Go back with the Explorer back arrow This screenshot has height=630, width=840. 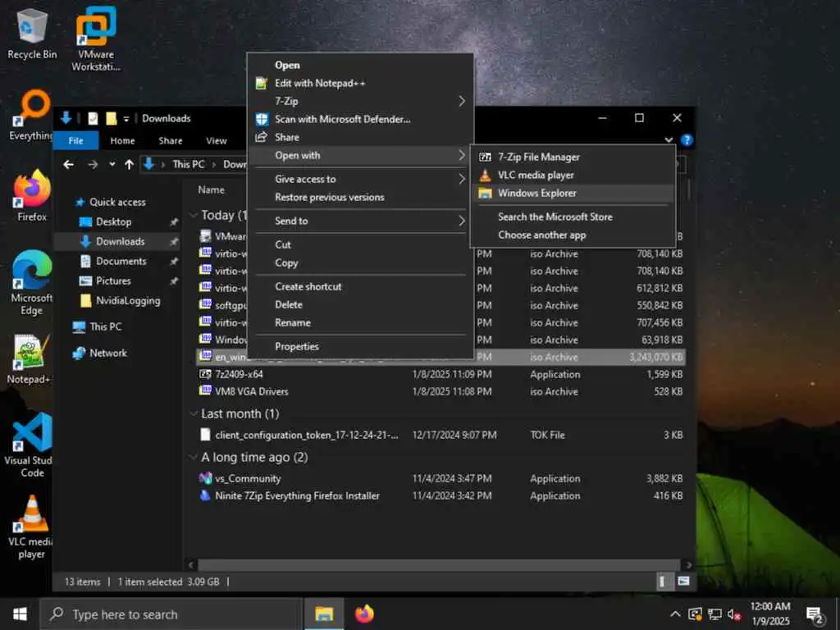coord(69,164)
